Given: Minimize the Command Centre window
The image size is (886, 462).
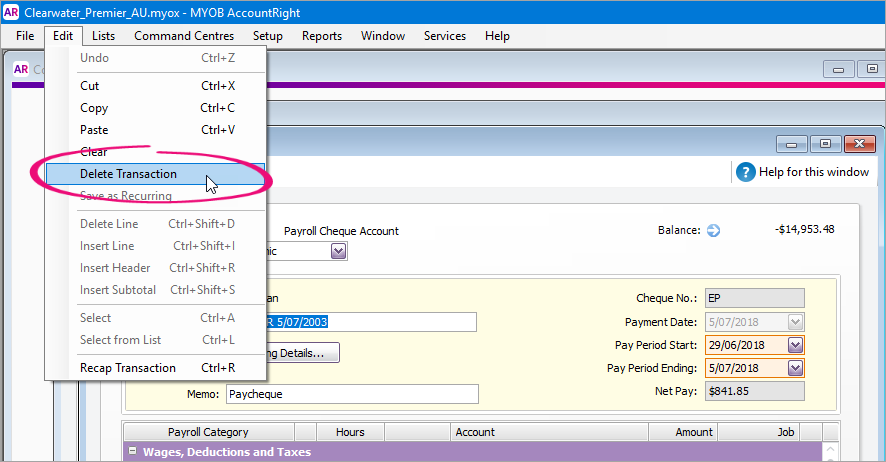Looking at the screenshot, I should click(x=838, y=69).
